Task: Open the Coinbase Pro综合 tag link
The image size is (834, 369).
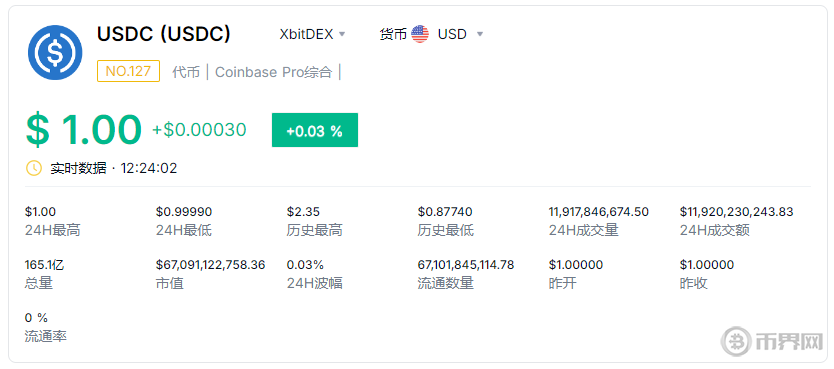Action: pyautogui.click(x=273, y=72)
